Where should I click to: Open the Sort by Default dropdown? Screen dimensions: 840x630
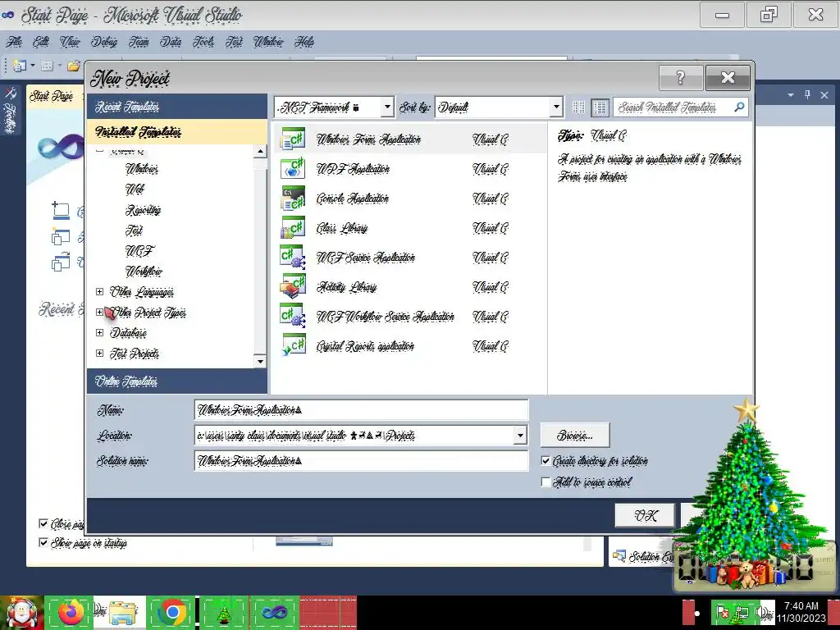click(x=556, y=107)
